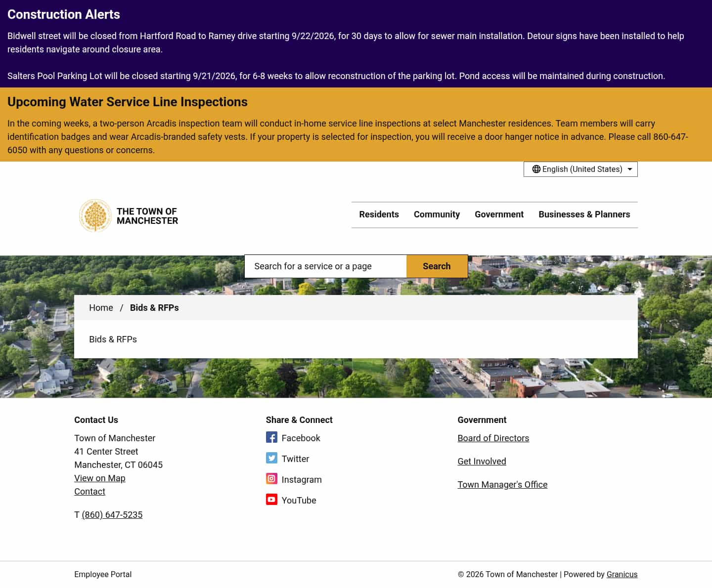Open the Facebook text link
The image size is (712, 588).
301,438
